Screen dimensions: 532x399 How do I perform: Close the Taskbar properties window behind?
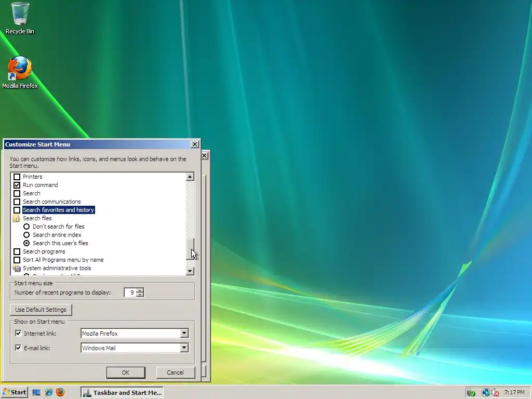click(205, 155)
